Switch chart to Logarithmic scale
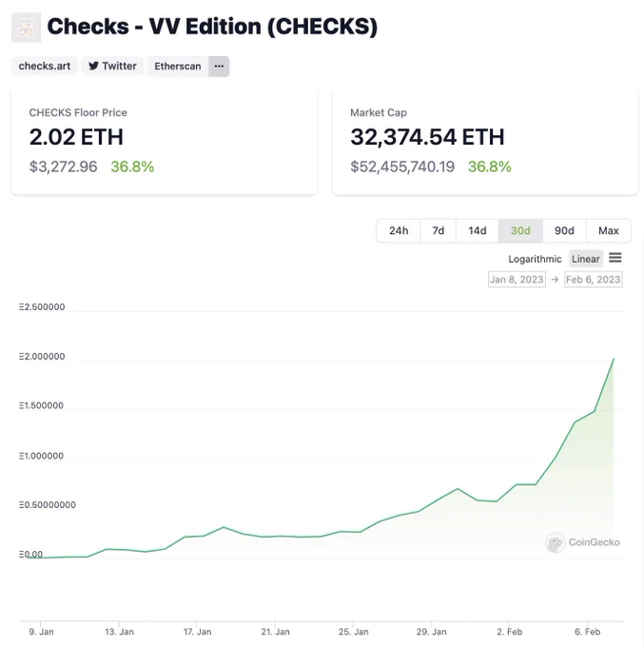 (535, 259)
